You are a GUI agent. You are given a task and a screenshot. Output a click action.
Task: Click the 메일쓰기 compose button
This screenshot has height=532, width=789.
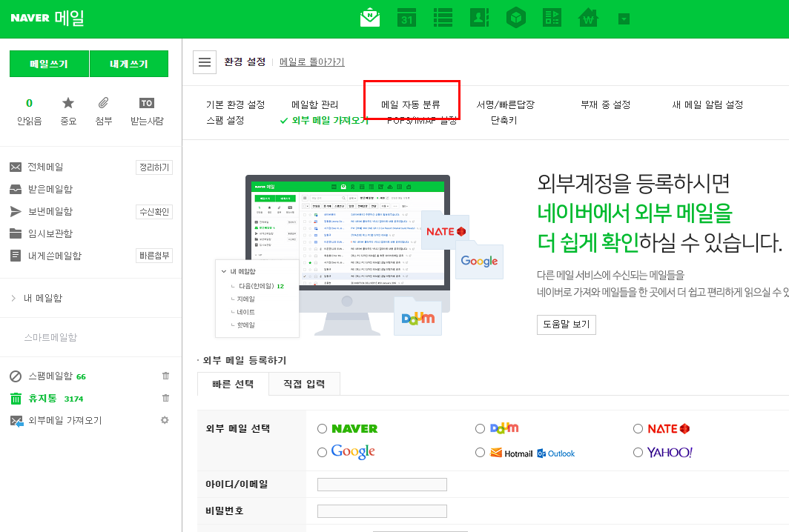pyautogui.click(x=49, y=64)
